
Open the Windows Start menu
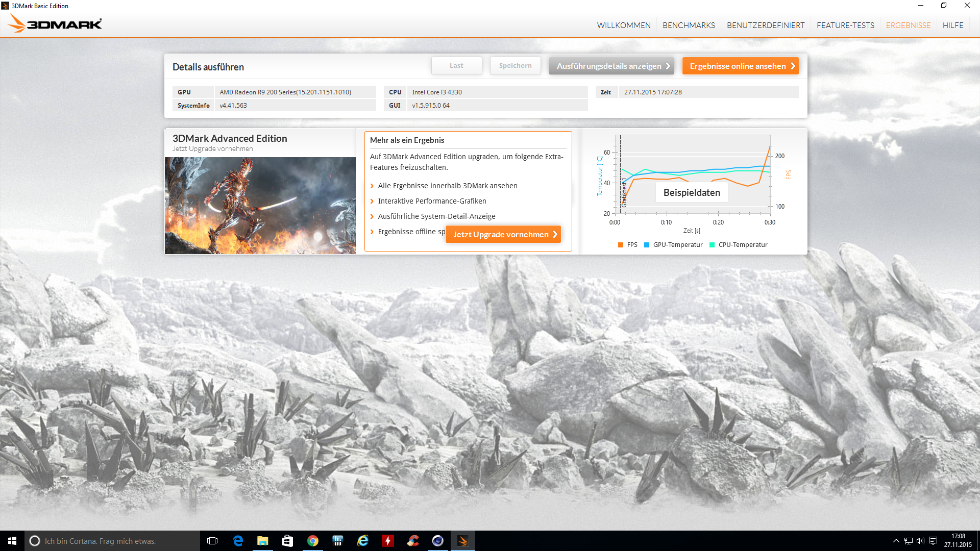[12, 541]
